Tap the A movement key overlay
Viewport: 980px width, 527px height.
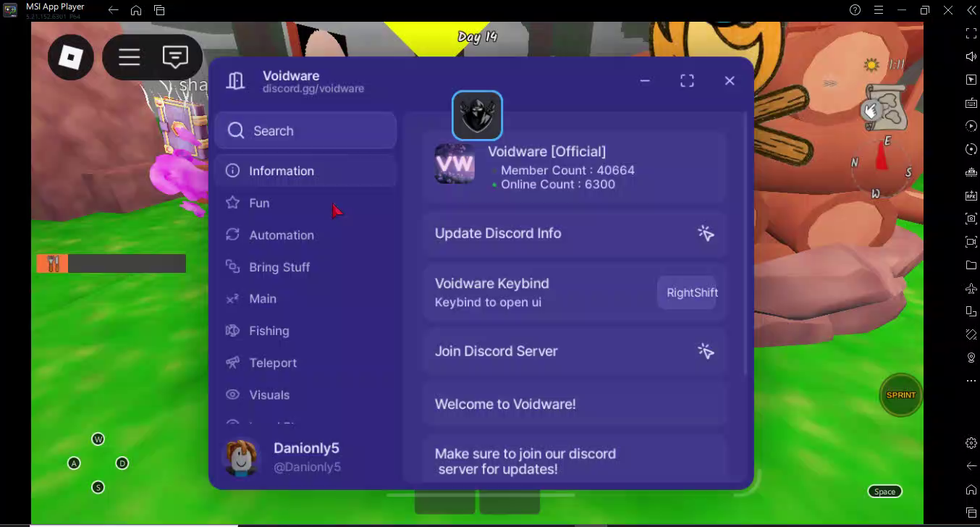(74, 463)
